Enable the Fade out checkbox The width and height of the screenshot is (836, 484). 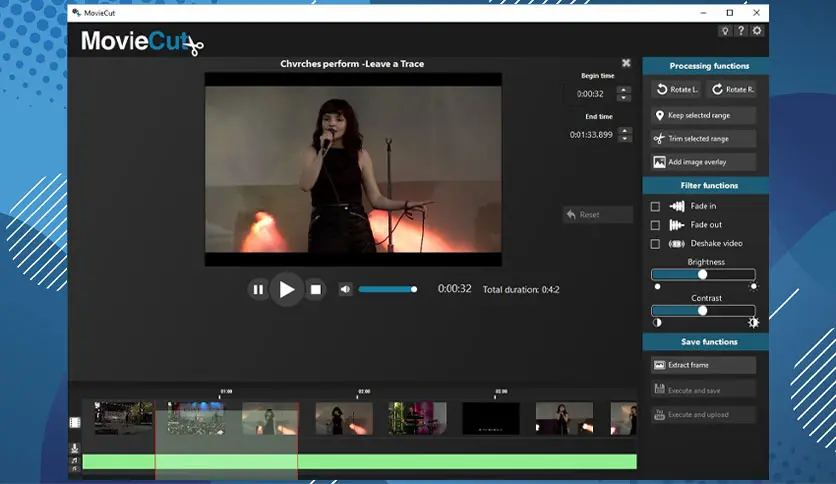655,225
